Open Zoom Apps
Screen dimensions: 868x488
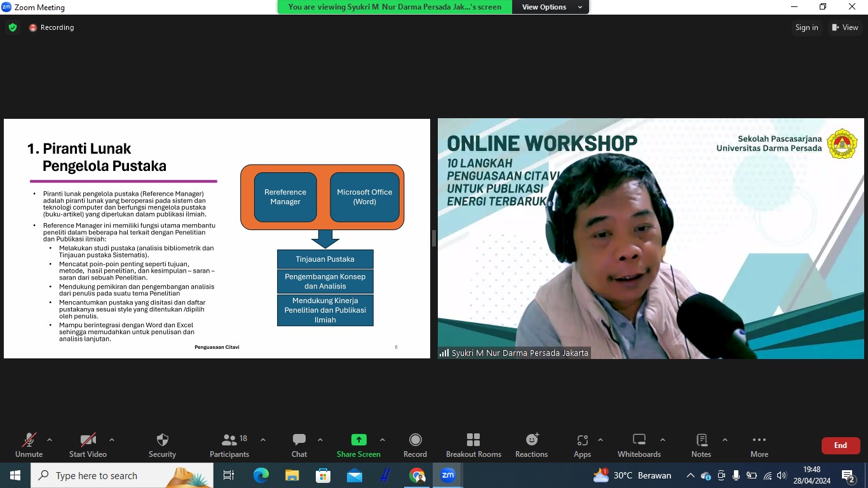(582, 445)
